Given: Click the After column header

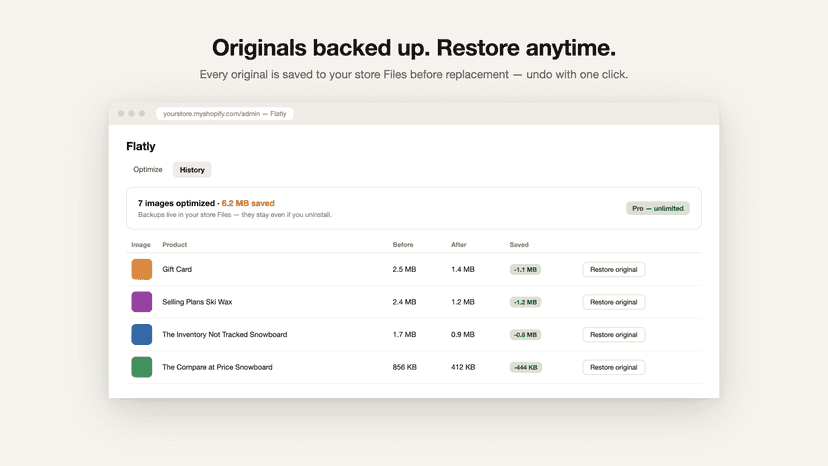Looking at the screenshot, I should [458, 245].
